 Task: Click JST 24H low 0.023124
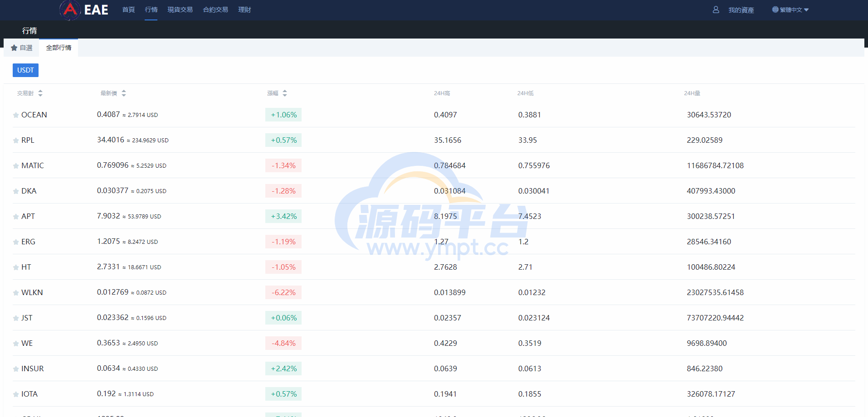tap(534, 318)
